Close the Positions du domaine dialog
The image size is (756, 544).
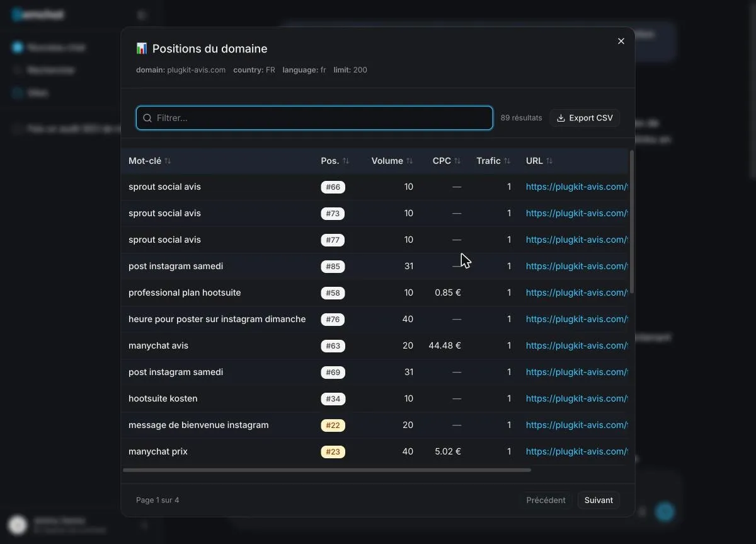621,41
